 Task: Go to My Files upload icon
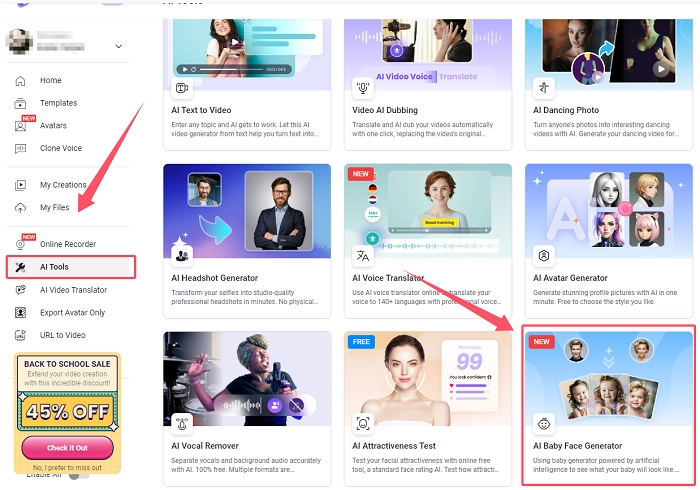[x=20, y=208]
